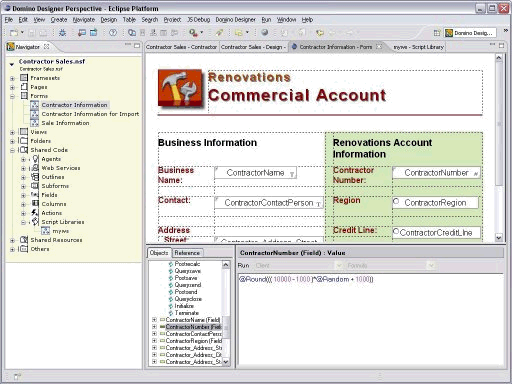Switch to the Reference tab
512x384 pixels.
click(x=187, y=253)
